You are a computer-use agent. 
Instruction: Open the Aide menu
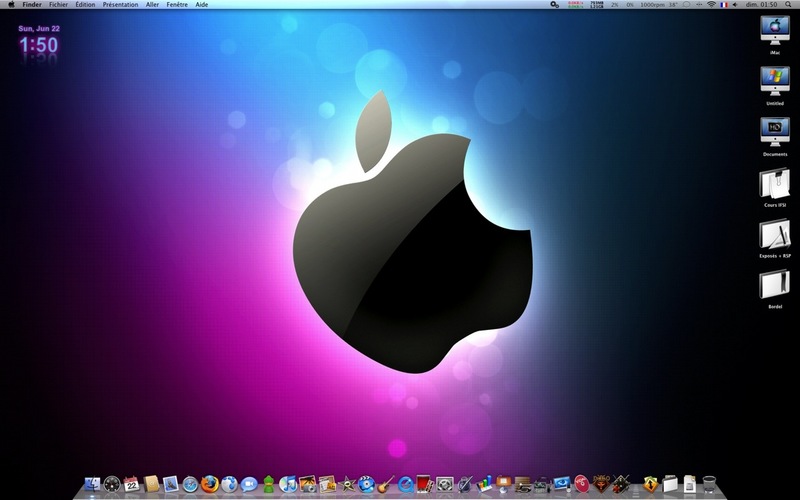(x=202, y=5)
